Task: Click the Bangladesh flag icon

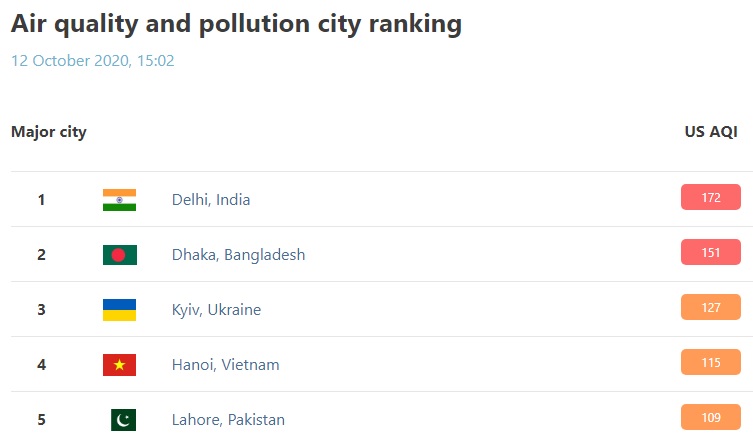Action: tap(119, 255)
